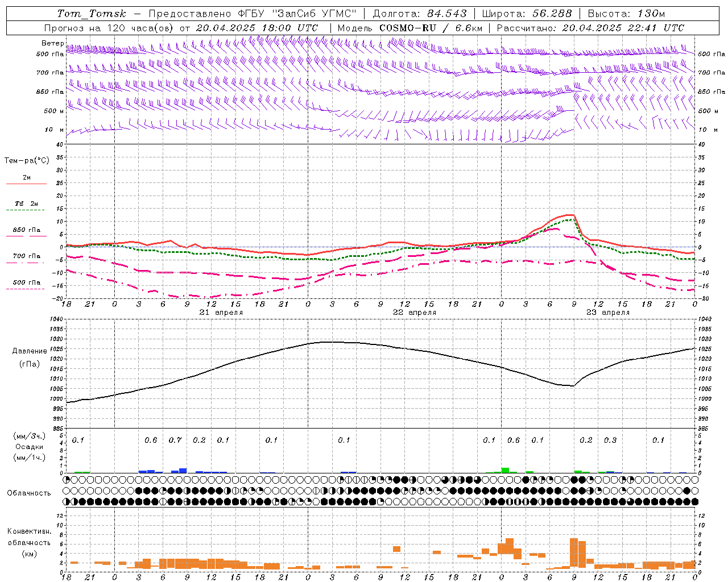This screenshot has height=582, width=728.
Task: Click the 21 апреля date label
Action: point(221,313)
